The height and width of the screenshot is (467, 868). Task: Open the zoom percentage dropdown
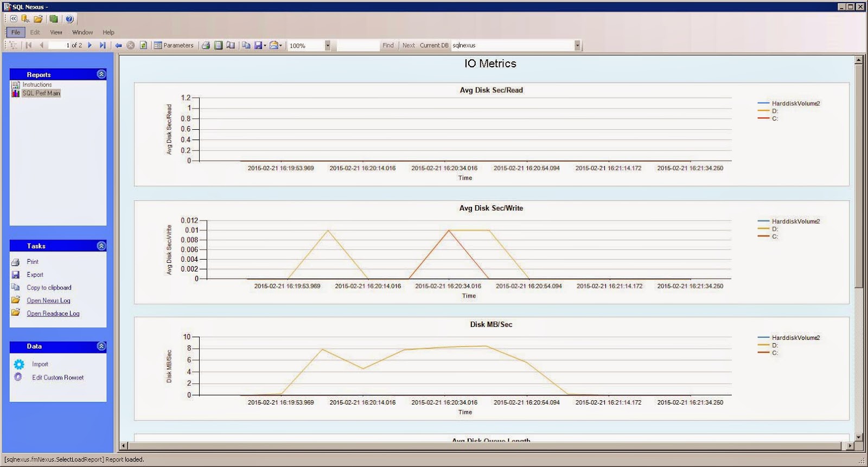pyautogui.click(x=328, y=46)
